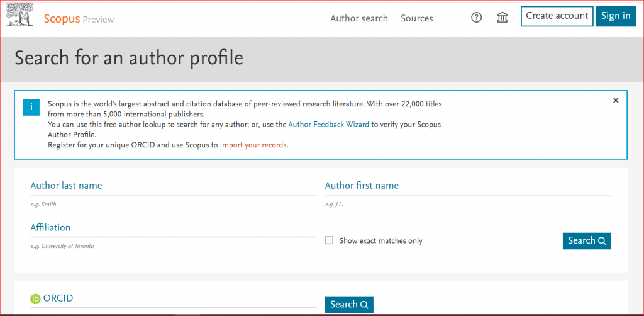Run the ORCID Search button
The image size is (644, 316).
349,305
